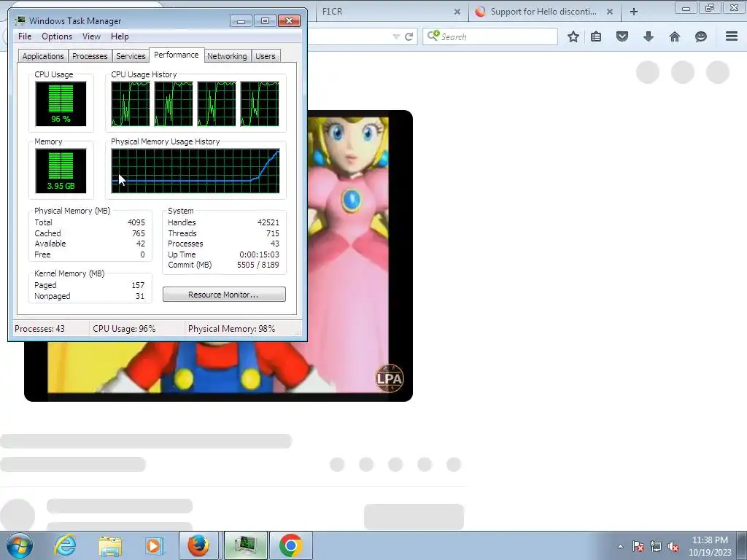Close the F1CR tab
This screenshot has height=560, width=747.
457,12
